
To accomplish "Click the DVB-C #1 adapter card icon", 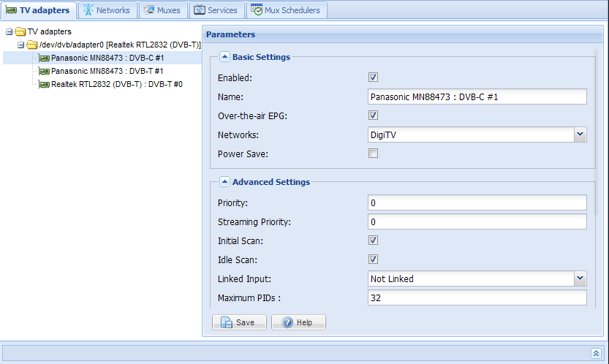I will pos(45,58).
